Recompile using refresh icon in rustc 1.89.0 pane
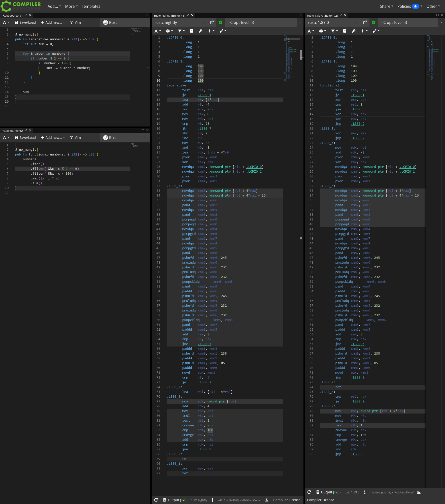This screenshot has height=504, width=445. 309,492
